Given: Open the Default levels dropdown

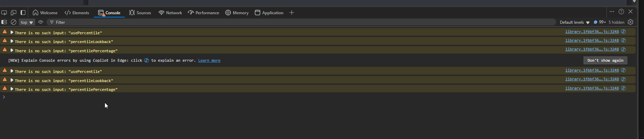Looking at the screenshot, I should [x=575, y=22].
